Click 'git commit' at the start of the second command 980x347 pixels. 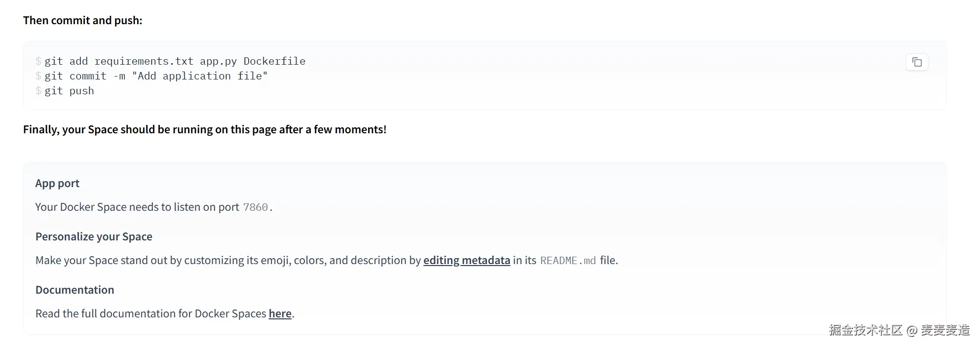[75, 76]
